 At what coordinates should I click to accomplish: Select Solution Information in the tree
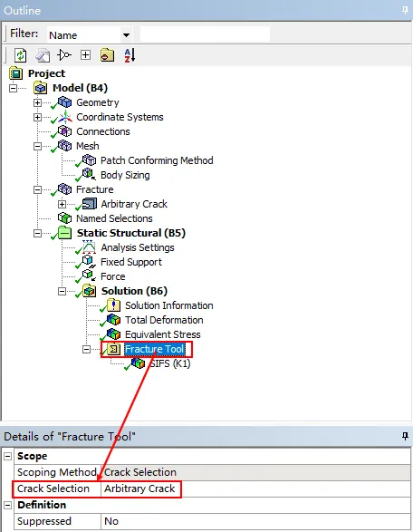[x=169, y=305]
